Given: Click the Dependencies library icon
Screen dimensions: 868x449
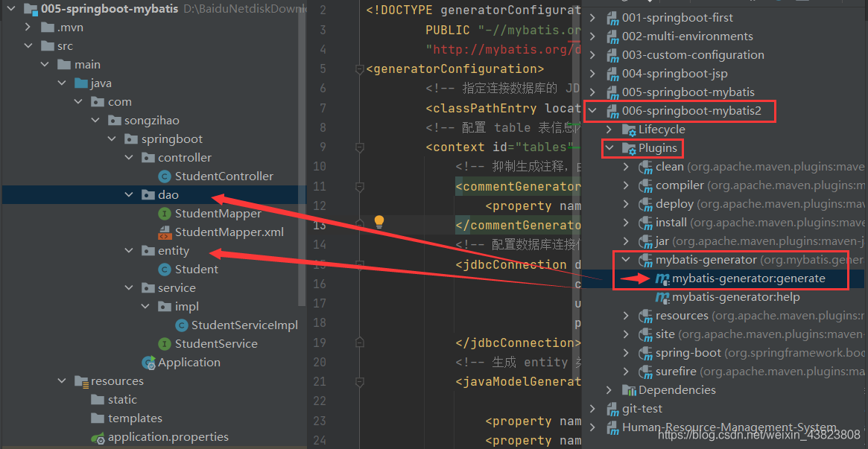Looking at the screenshot, I should [630, 390].
